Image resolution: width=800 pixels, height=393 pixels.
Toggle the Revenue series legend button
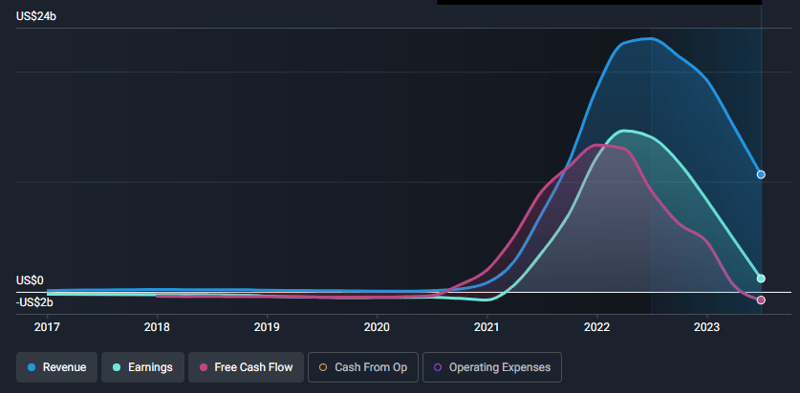point(57,367)
